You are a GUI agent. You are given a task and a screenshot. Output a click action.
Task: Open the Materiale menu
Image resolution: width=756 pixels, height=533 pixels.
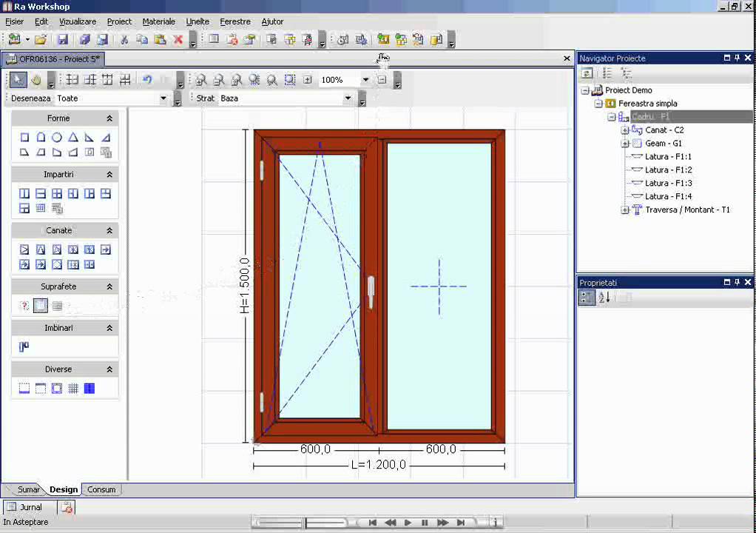(158, 21)
